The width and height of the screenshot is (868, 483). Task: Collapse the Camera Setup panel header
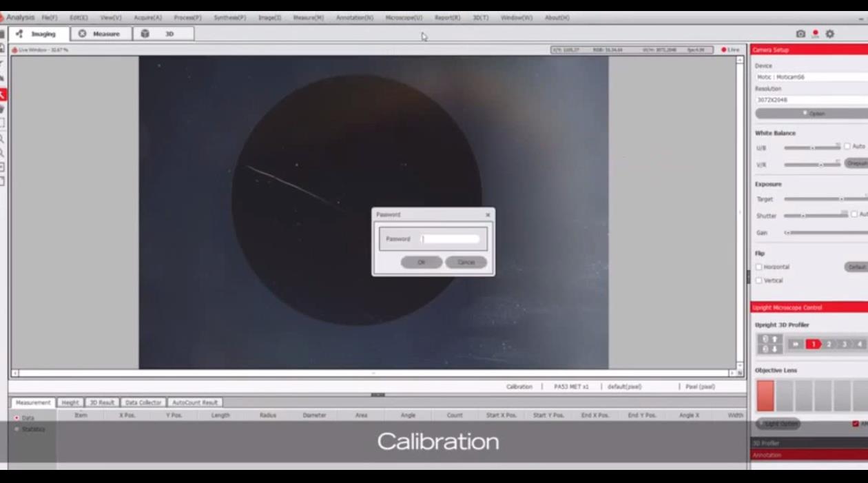click(809, 50)
